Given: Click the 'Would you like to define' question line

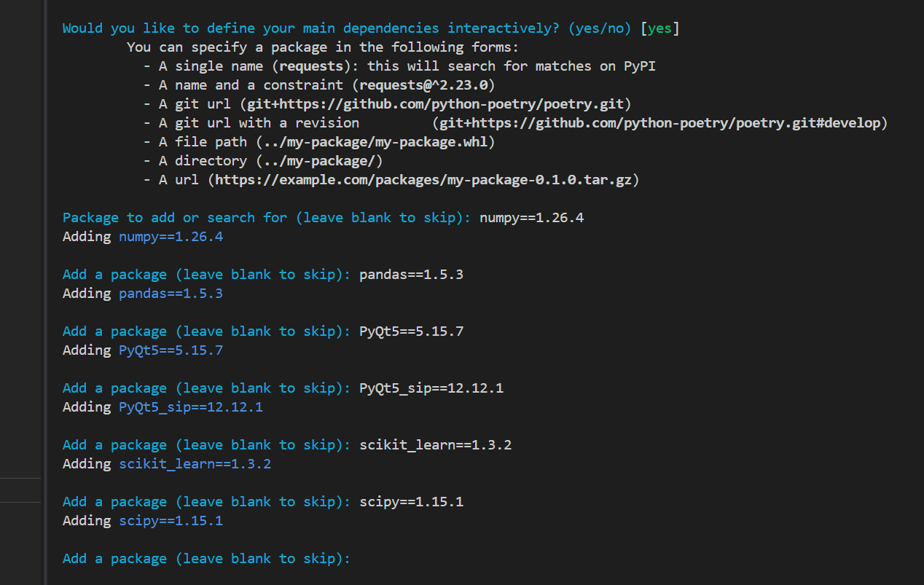Looking at the screenshot, I should click(372, 28).
